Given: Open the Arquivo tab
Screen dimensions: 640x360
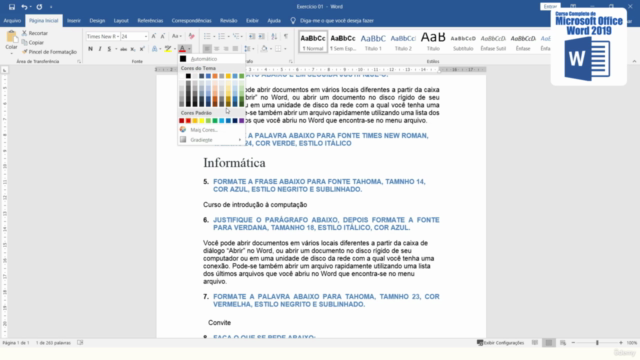Looking at the screenshot, I should 12,20.
